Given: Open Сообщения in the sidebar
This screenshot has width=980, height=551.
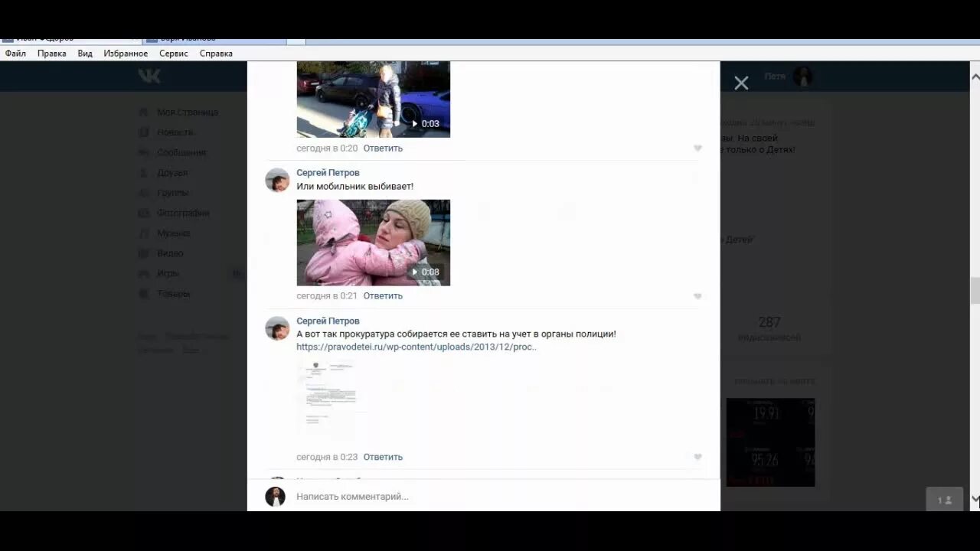Looking at the screenshot, I should pyautogui.click(x=181, y=152).
